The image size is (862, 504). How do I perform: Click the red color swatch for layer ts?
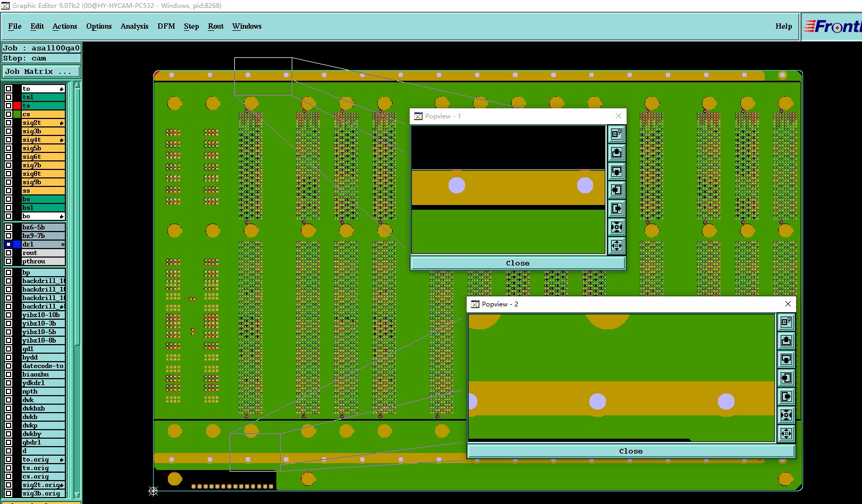pos(17,106)
